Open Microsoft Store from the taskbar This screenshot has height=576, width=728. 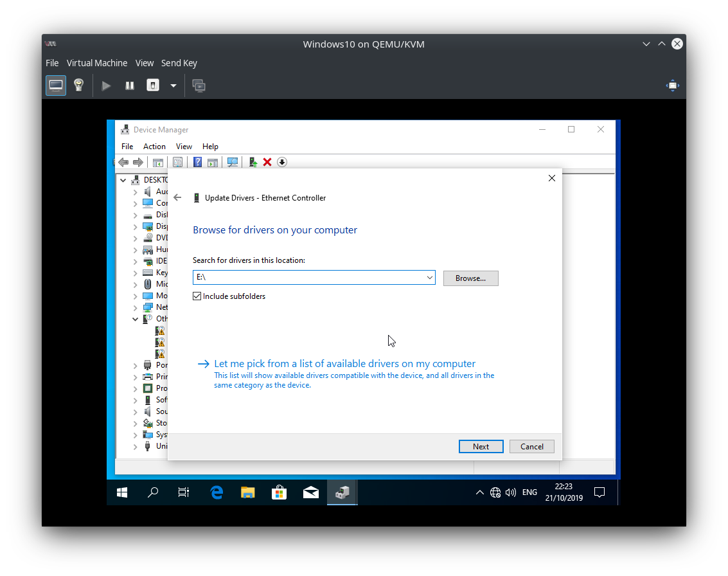click(x=279, y=492)
